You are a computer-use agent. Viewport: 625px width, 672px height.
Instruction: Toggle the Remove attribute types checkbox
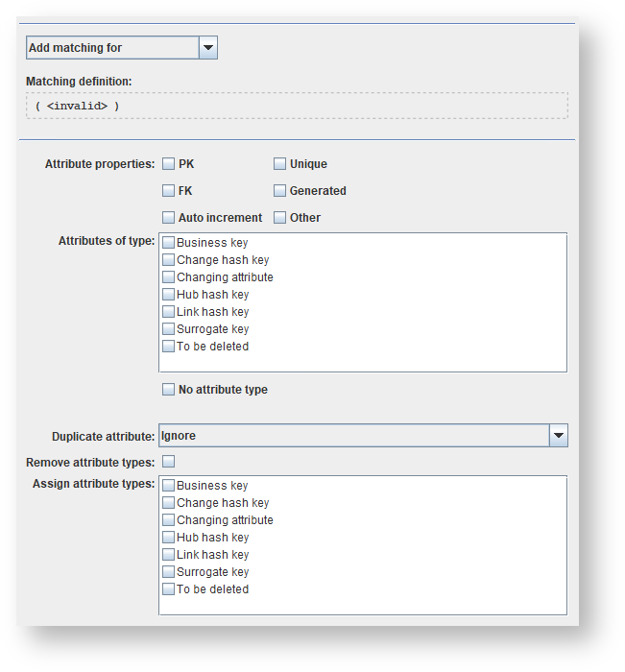(169, 463)
